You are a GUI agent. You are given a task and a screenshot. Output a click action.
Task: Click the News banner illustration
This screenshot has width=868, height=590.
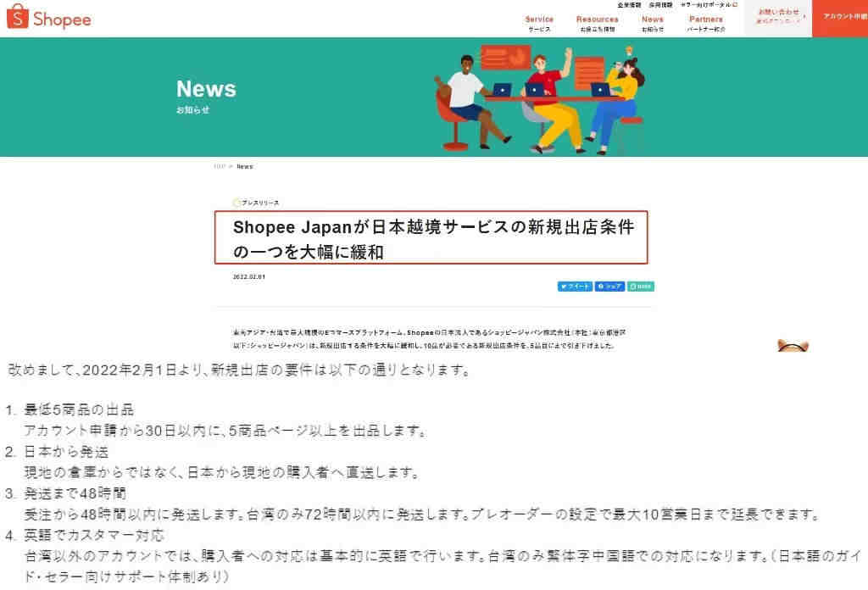tap(540, 100)
